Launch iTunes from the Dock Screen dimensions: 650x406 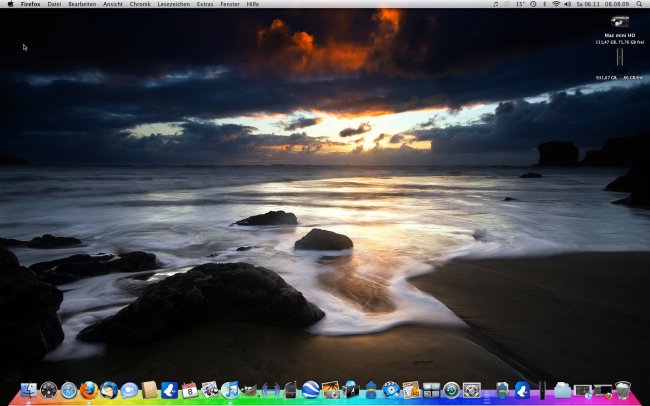230,390
